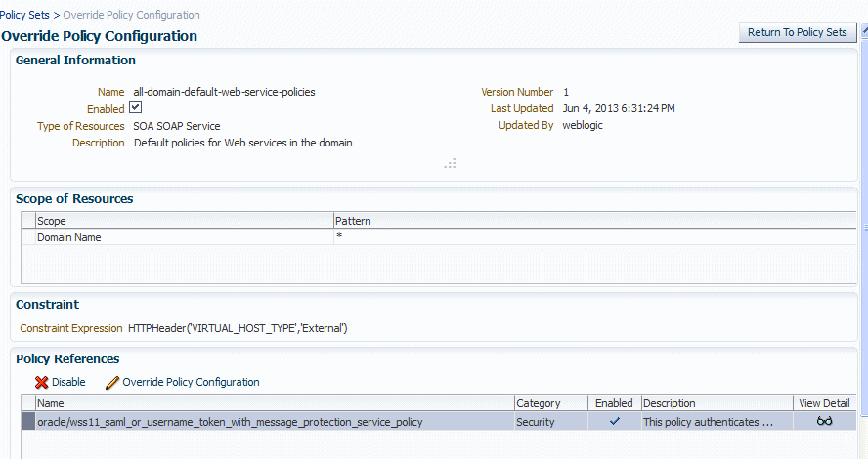Click the SOA SOAP Service value
This screenshot has width=868, height=459.
(177, 126)
